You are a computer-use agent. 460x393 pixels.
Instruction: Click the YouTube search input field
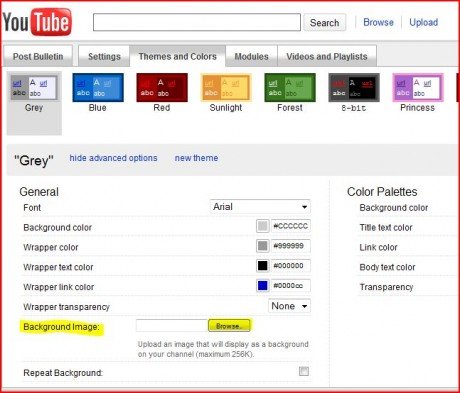point(197,22)
